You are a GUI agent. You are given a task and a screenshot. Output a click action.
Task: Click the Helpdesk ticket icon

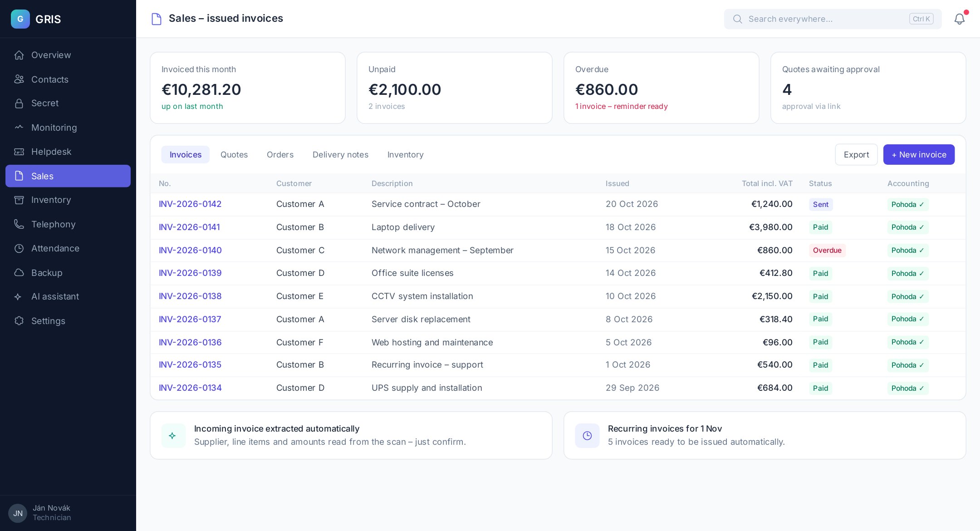coord(19,152)
